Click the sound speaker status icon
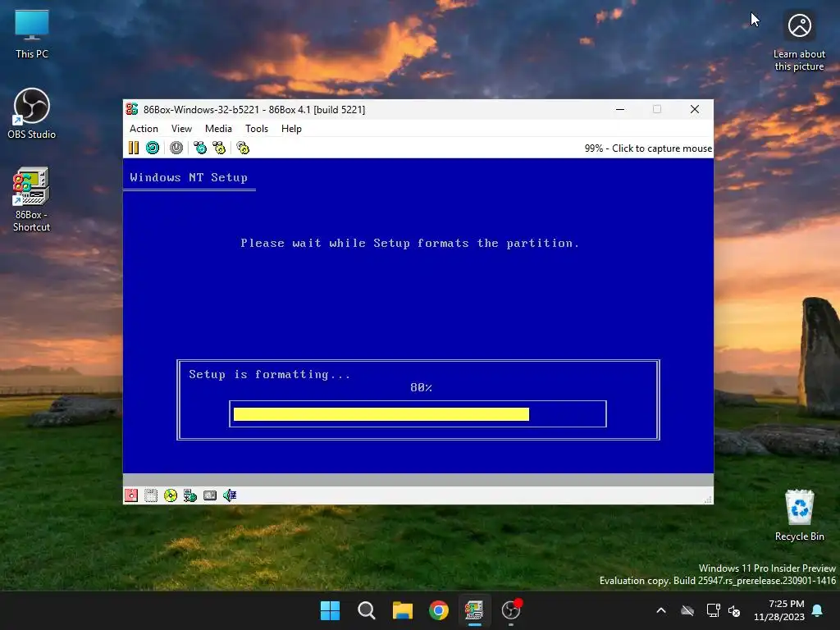This screenshot has width=840, height=630. tap(230, 495)
